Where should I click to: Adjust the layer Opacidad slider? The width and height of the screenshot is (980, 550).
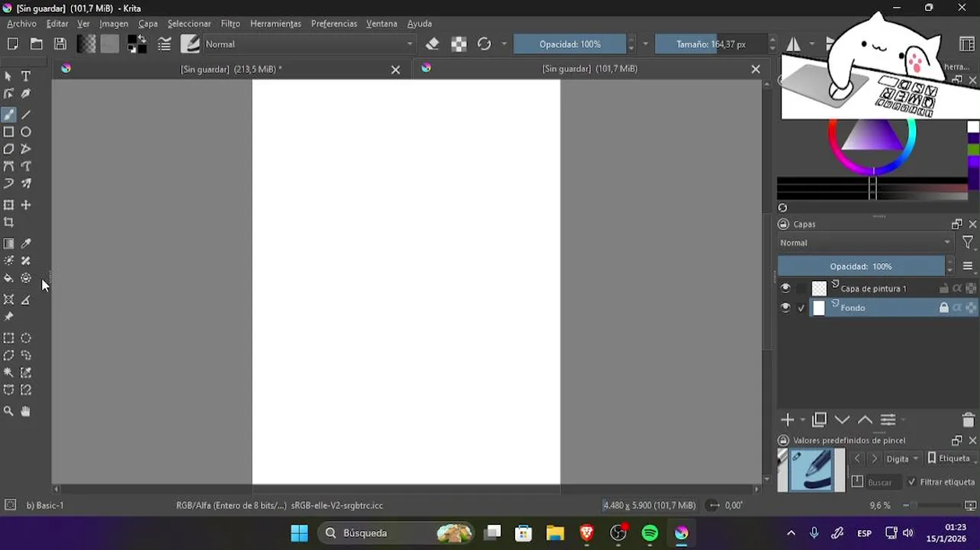point(861,267)
